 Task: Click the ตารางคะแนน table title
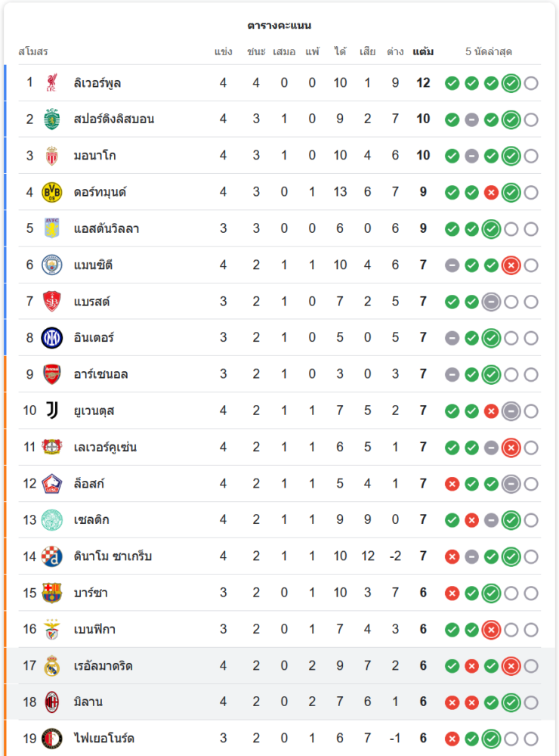pyautogui.click(x=279, y=25)
